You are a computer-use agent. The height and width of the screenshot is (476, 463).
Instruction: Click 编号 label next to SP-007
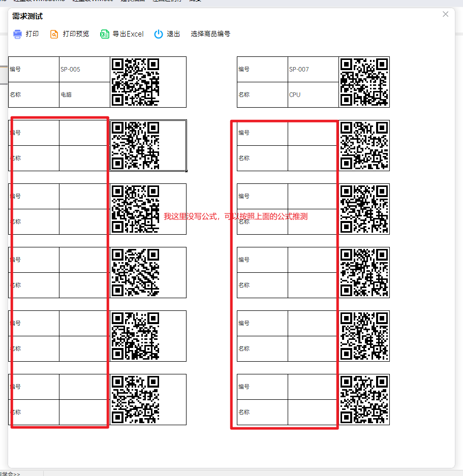(244, 69)
